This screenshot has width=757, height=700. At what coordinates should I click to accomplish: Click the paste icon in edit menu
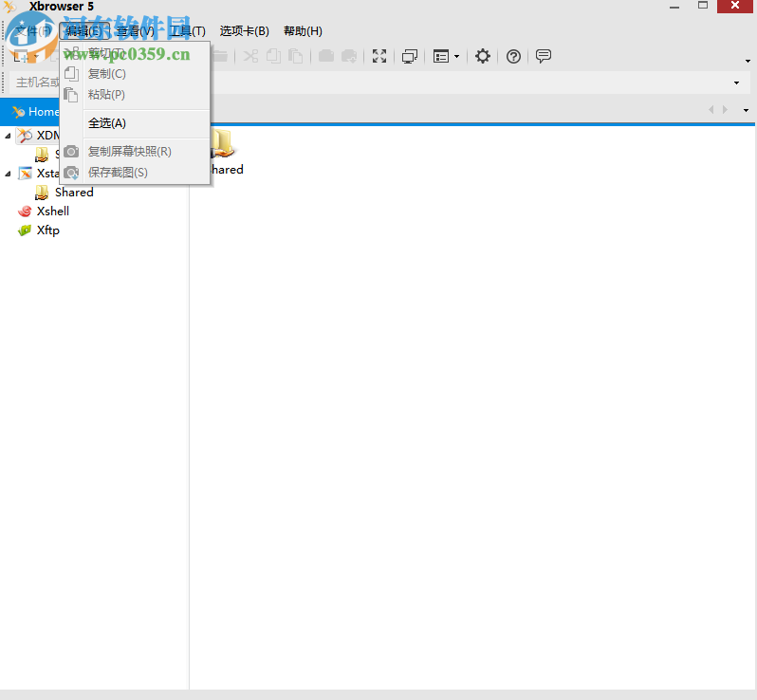click(x=71, y=95)
